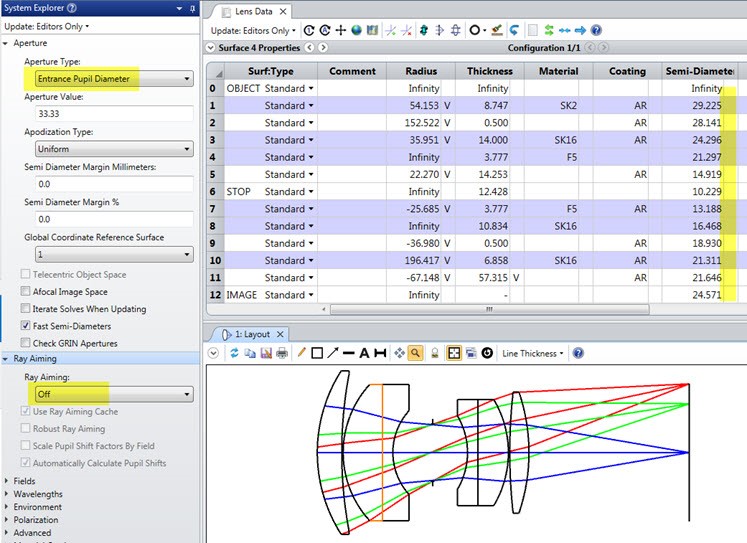Click the teal double-arrow surface icon
Image resolution: width=747 pixels, height=543 pixels.
coord(424,30)
